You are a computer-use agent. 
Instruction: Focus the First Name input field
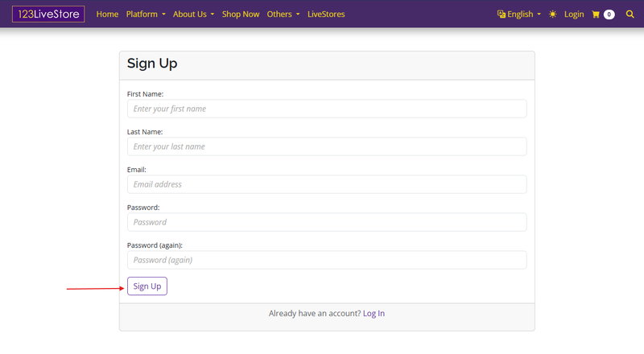pyautogui.click(x=327, y=109)
